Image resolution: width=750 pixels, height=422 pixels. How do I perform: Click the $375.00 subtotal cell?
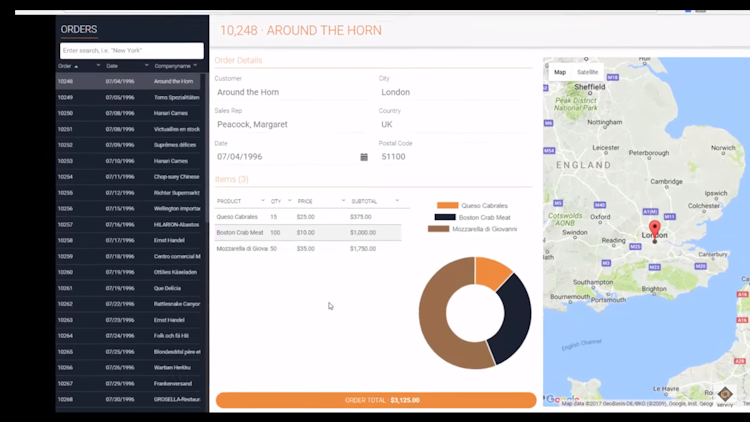(361, 217)
